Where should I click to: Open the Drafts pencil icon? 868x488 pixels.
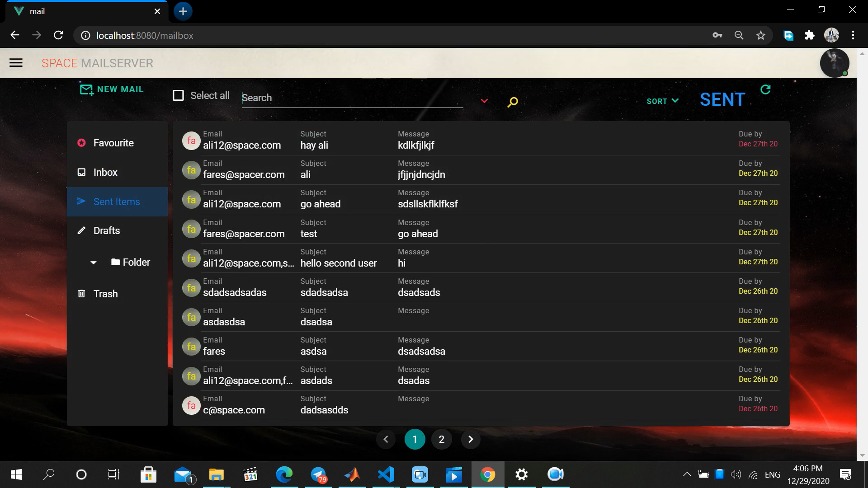point(81,230)
